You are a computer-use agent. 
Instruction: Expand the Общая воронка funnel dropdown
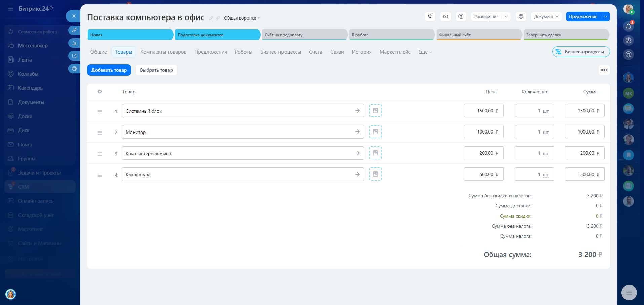[242, 18]
